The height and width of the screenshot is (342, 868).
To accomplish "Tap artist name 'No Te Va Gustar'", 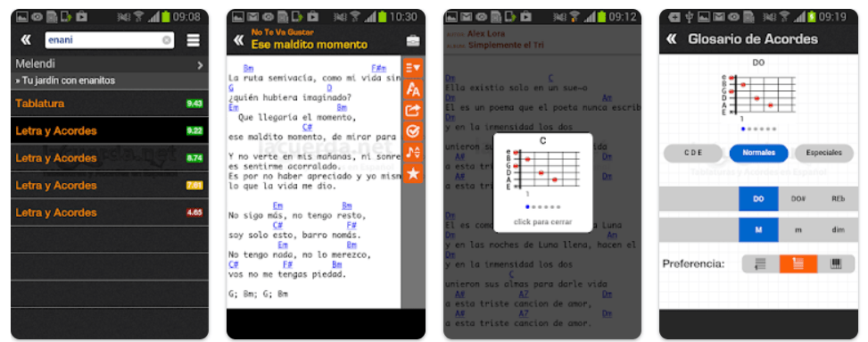I will tap(282, 33).
